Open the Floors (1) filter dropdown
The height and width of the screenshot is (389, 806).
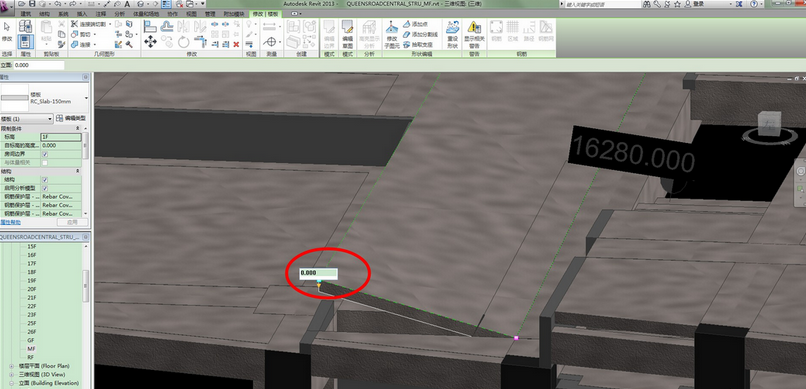[x=27, y=119]
